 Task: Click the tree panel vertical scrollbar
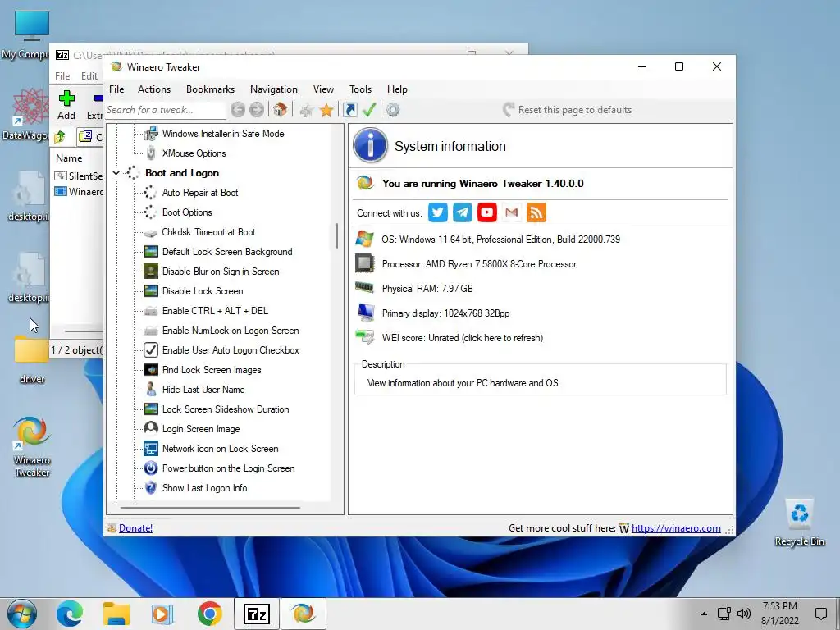coord(337,235)
